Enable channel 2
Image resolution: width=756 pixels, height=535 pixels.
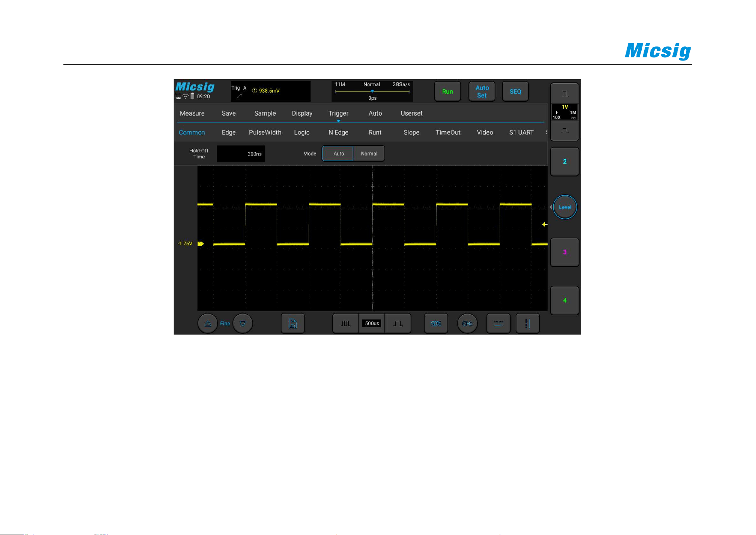pyautogui.click(x=565, y=162)
